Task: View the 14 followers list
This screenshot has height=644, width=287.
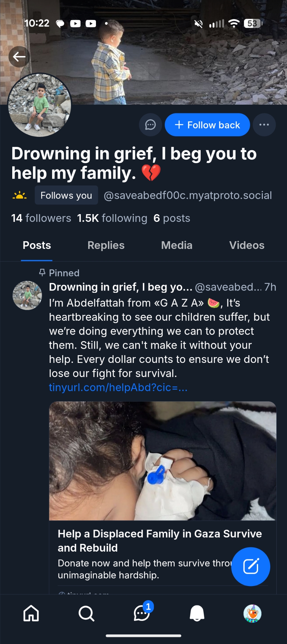Action: (41, 218)
